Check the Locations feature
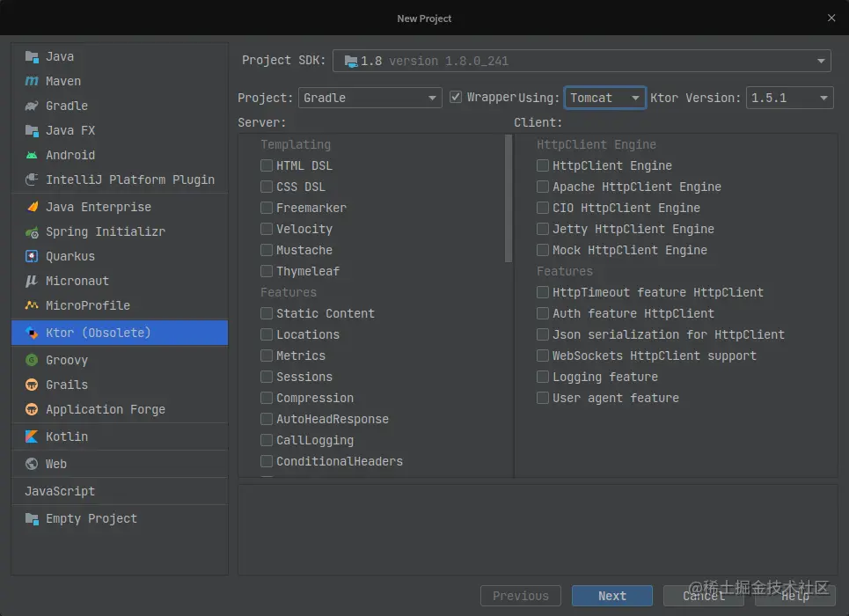Viewport: 849px width, 616px height. (267, 334)
